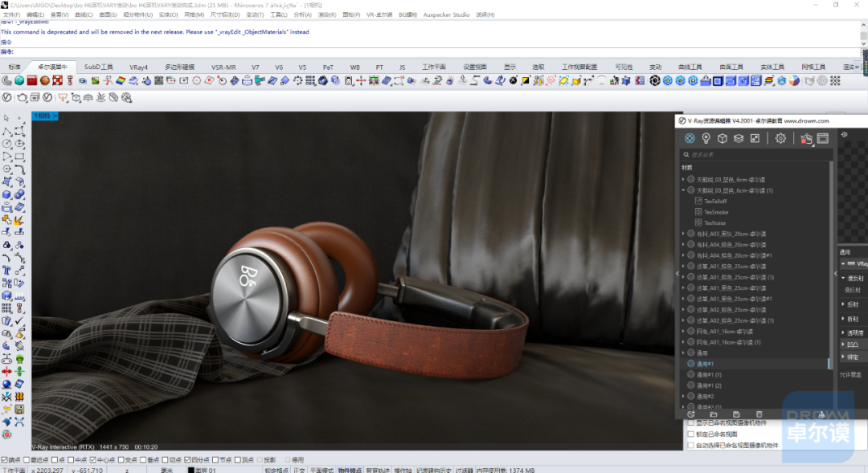Toggle the 最近点 osnap checkbox
Viewport: 868px width, 473px height.
[26, 459]
